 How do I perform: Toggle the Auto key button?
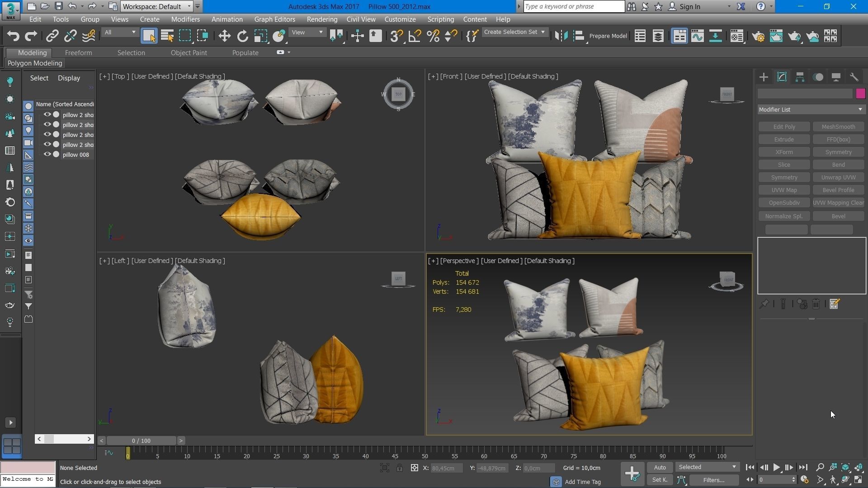(x=660, y=467)
